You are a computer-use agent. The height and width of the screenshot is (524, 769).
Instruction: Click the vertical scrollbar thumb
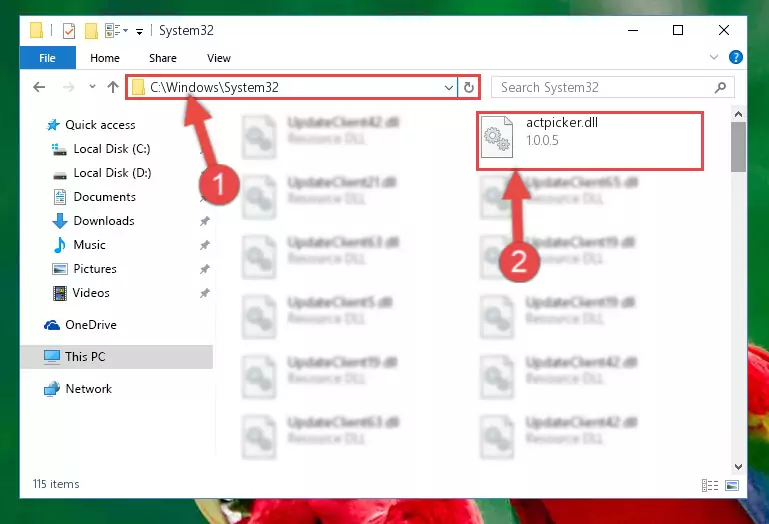[x=738, y=147]
